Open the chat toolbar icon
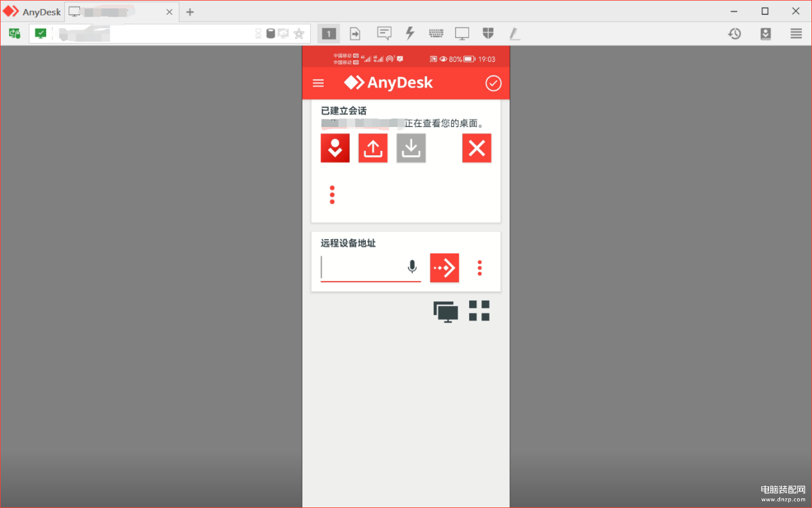812x508 pixels. click(385, 33)
